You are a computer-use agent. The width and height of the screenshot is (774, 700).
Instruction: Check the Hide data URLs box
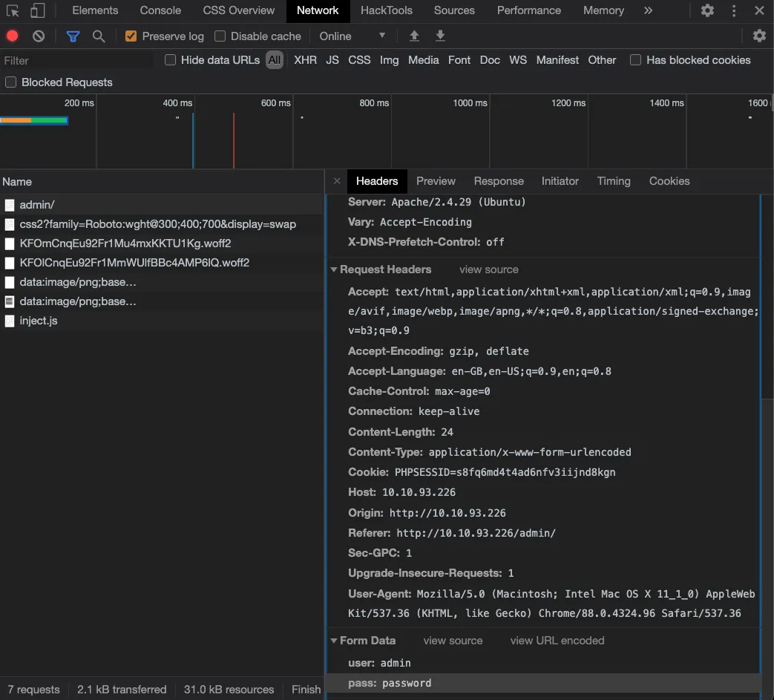coord(171,60)
